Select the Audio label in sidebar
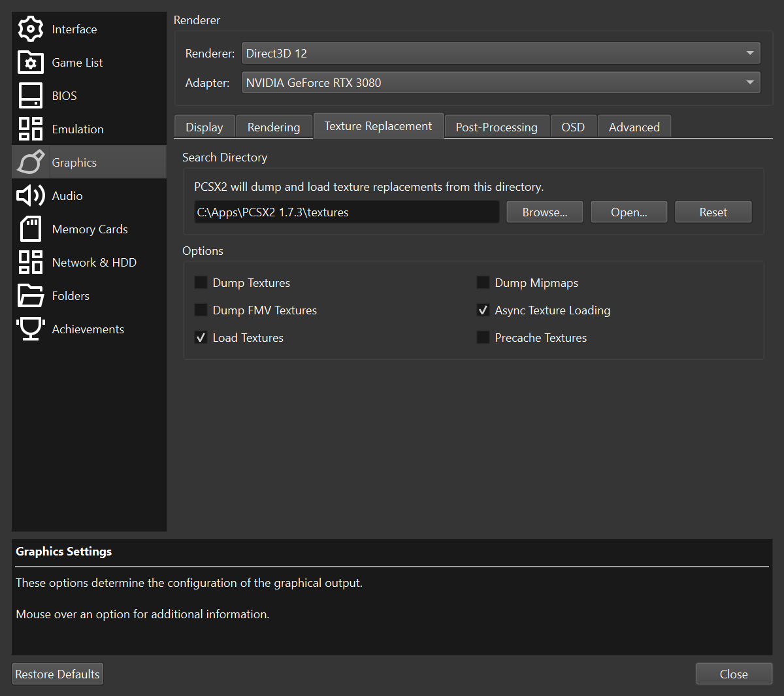 pos(67,195)
